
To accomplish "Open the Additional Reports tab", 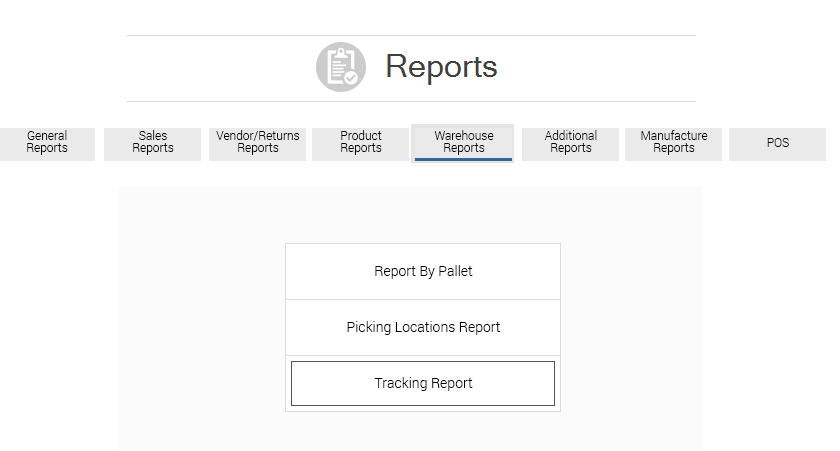I will tap(571, 143).
